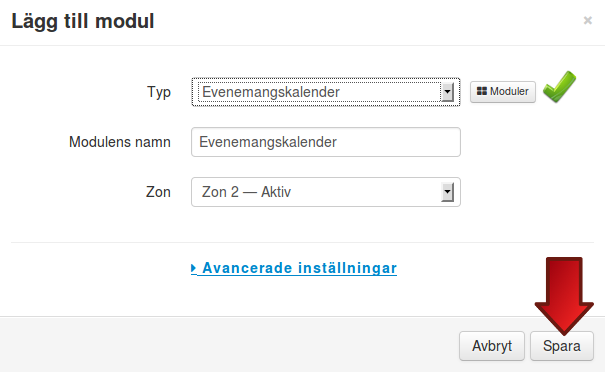Save the module with Spara

coord(562,346)
